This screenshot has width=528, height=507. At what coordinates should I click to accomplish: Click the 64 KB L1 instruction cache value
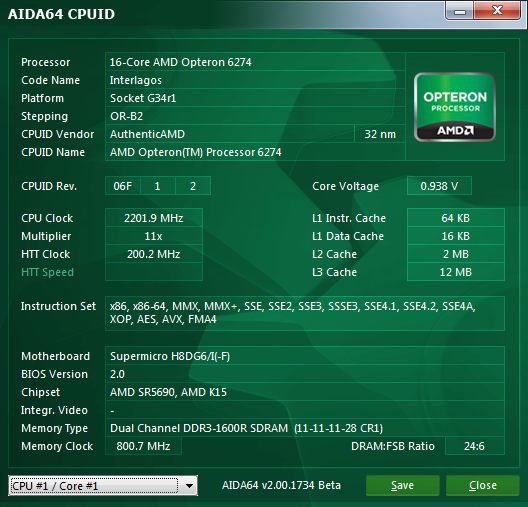456,218
